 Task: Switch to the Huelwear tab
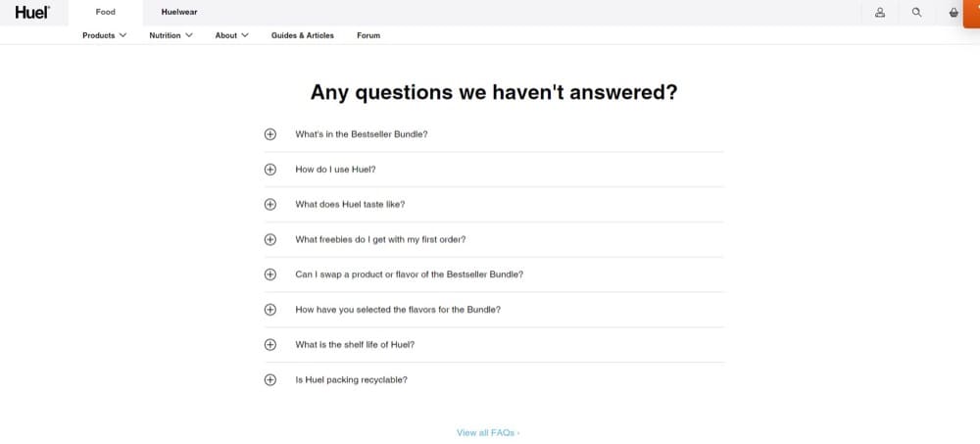pos(179,12)
